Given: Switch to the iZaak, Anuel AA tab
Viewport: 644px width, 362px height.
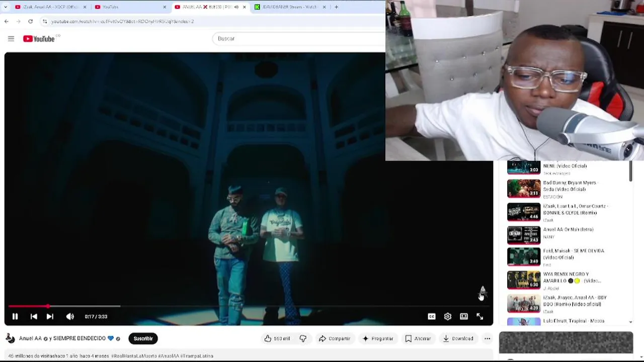Looking at the screenshot, I should (50, 7).
